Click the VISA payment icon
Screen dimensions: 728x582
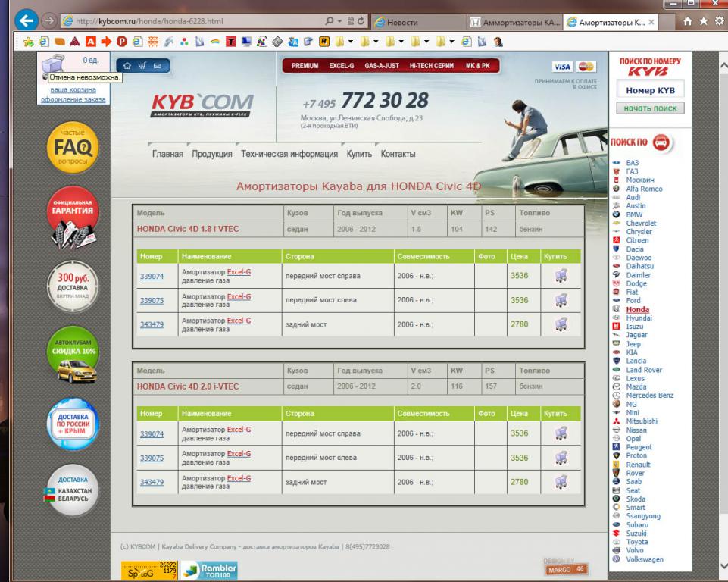562,67
